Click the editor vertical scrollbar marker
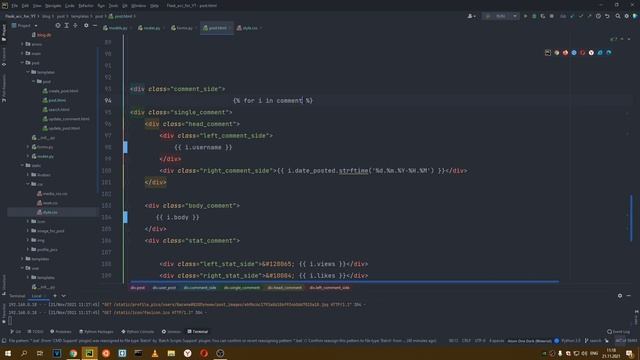640x360 pixels. [x=631, y=218]
